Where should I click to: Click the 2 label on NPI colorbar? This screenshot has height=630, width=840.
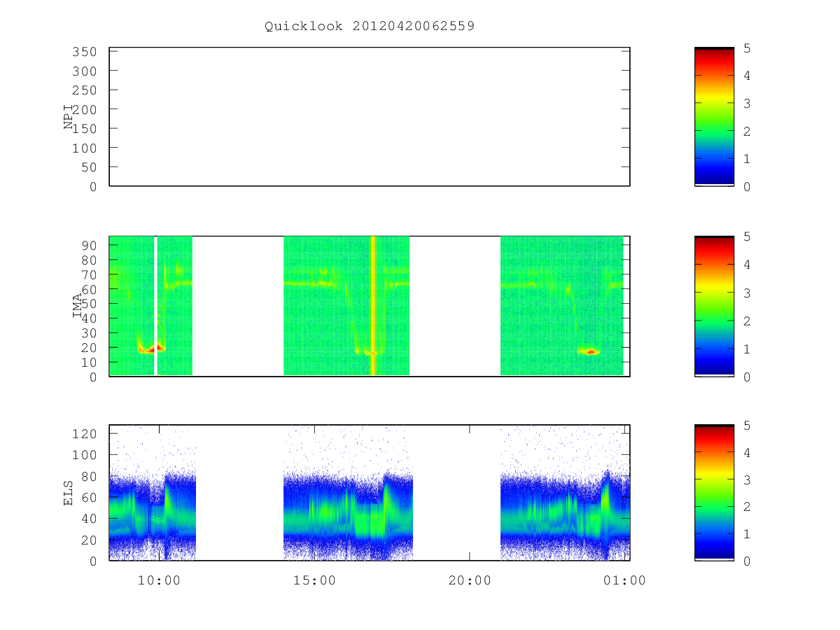(748, 131)
